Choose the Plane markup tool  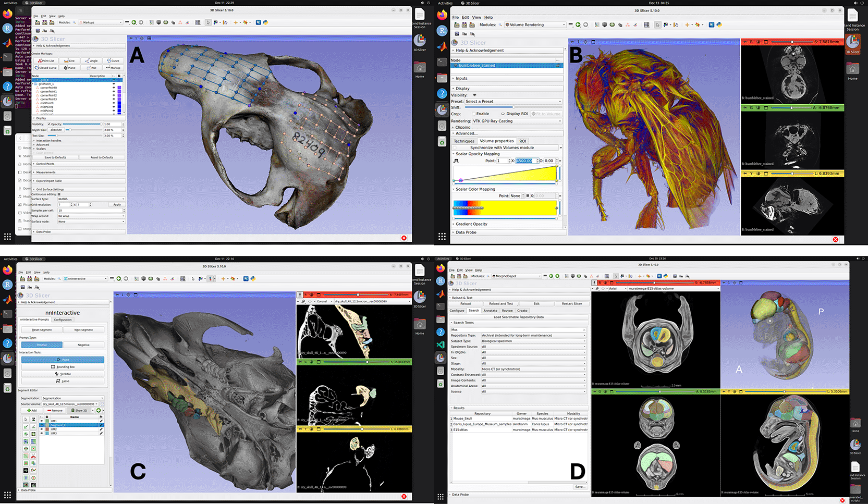point(70,68)
